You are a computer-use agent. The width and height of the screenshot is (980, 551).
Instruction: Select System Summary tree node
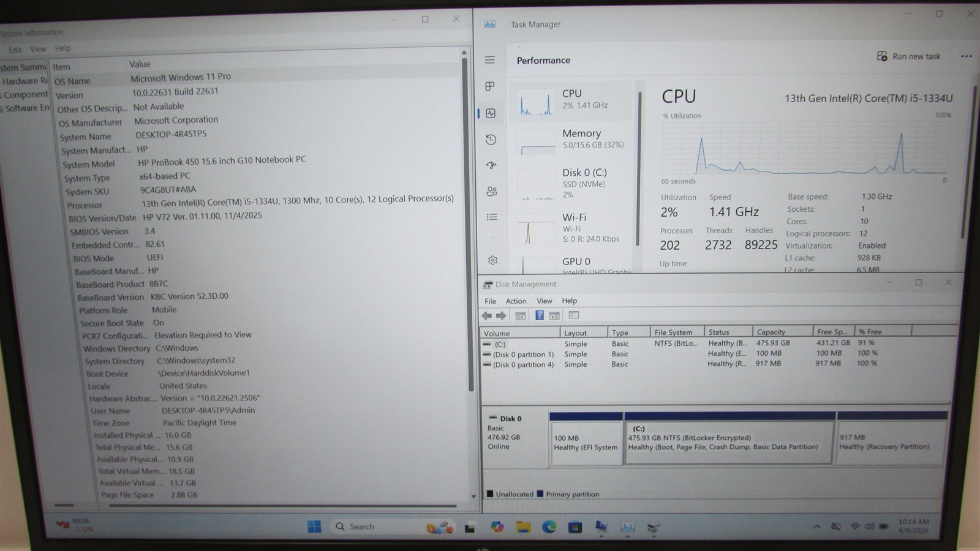click(23, 67)
